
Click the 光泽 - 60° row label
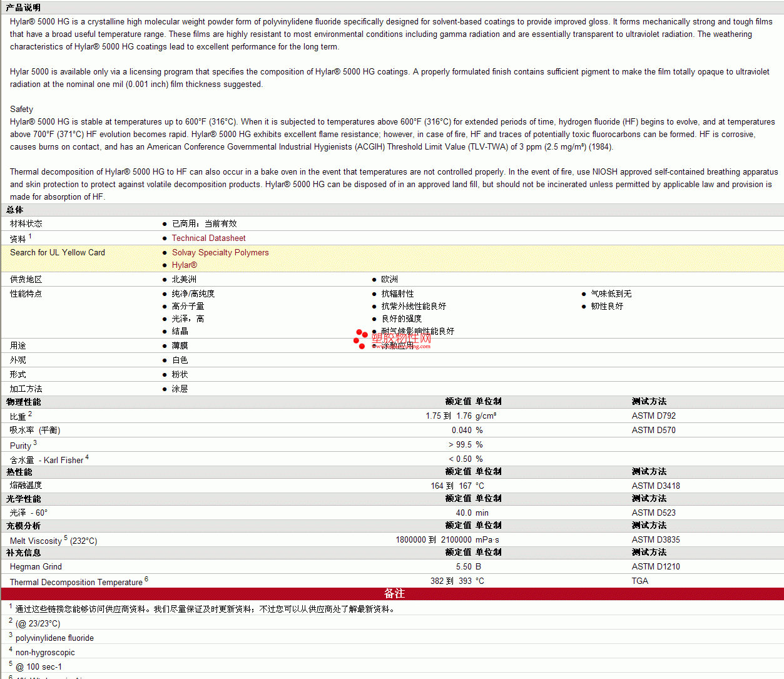pos(29,513)
